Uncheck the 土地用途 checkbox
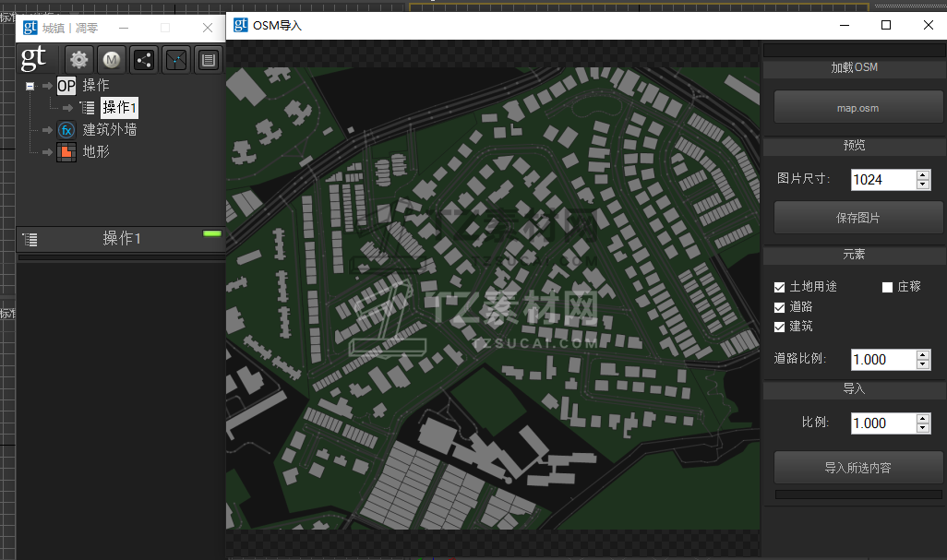 point(779,287)
